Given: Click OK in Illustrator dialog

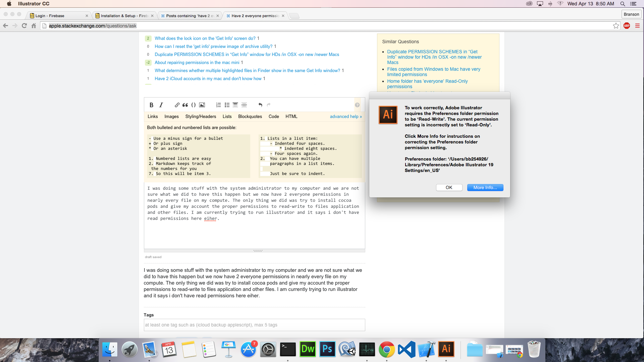Looking at the screenshot, I should tap(449, 187).
